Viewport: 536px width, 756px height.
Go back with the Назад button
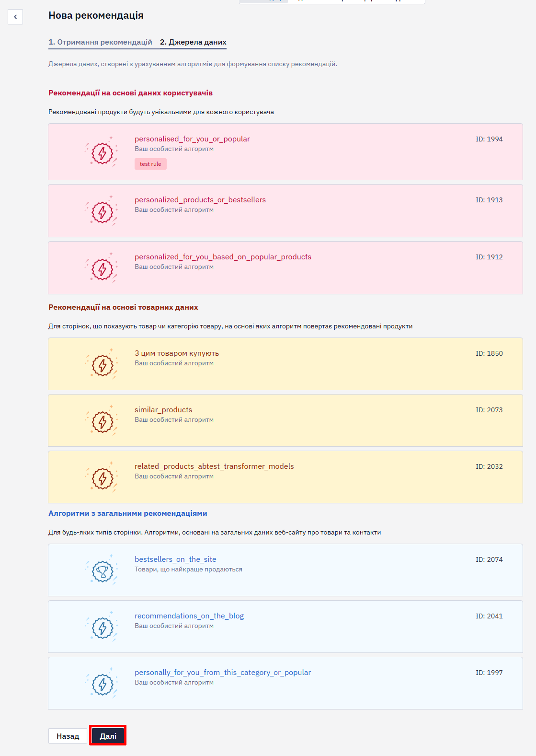tap(68, 736)
